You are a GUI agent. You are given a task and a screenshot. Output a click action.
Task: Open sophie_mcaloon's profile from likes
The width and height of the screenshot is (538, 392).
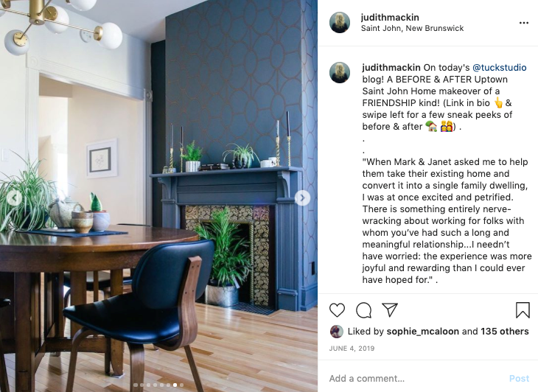[x=423, y=332]
